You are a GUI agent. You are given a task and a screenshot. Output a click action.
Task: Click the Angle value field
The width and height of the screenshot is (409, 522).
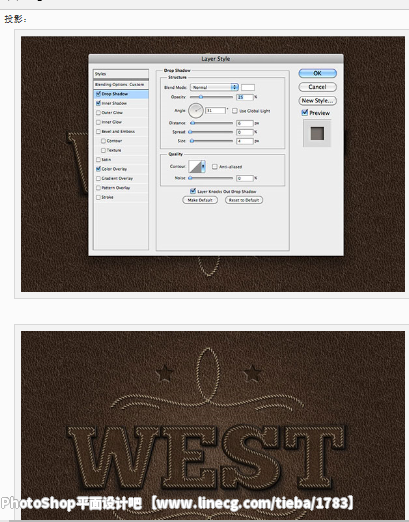[x=216, y=110]
